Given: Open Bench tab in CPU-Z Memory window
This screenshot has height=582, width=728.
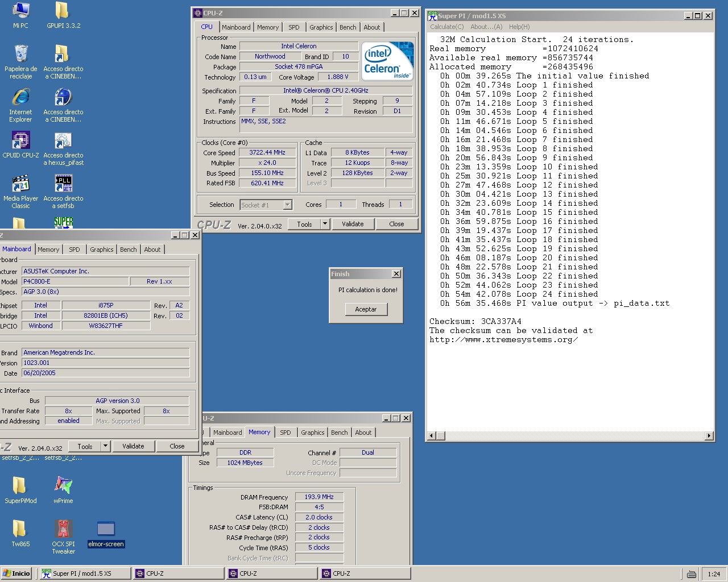Looking at the screenshot, I should (x=340, y=433).
